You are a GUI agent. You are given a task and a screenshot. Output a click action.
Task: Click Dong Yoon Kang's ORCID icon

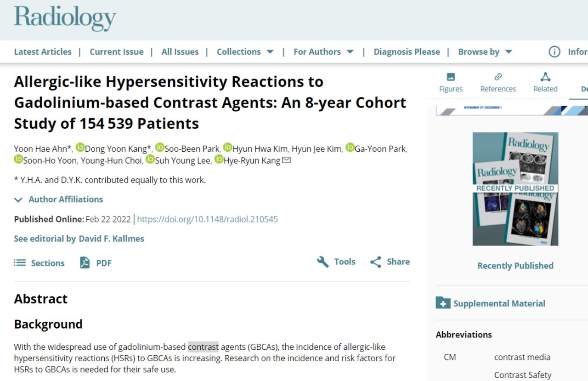[x=80, y=148]
